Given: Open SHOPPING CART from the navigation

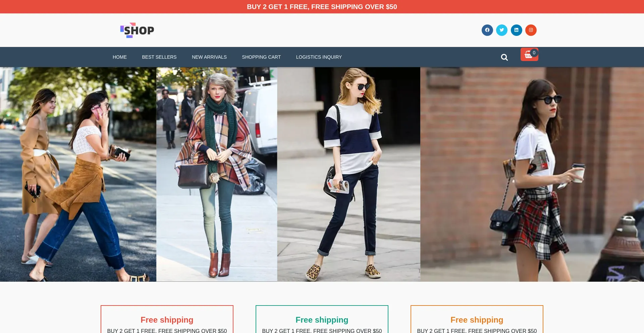Looking at the screenshot, I should 261,57.
